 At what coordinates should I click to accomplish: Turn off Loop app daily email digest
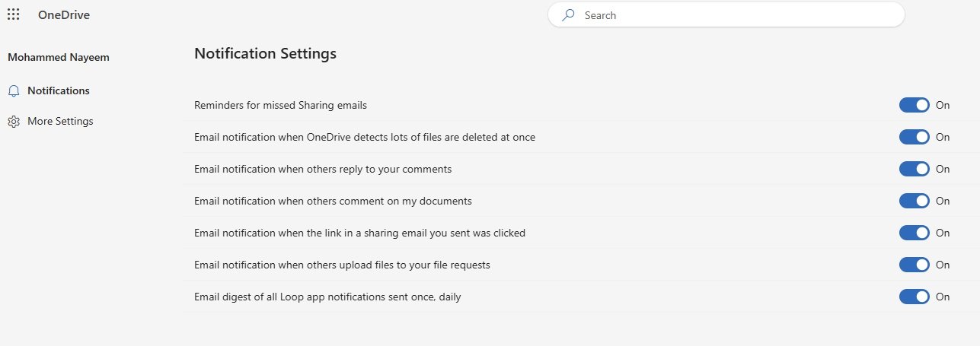[x=915, y=297]
